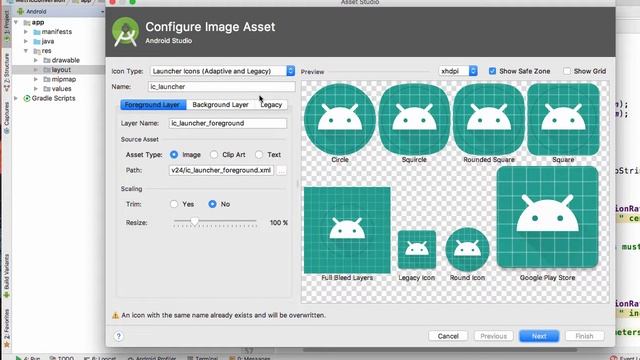This screenshot has width=640, height=360.
Task: Expand the mipmap folder
Action: click(36, 79)
